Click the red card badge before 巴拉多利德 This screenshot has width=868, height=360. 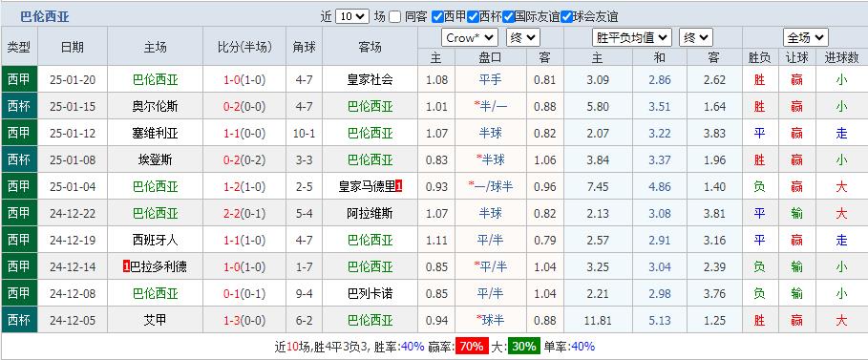pyautogui.click(x=126, y=267)
